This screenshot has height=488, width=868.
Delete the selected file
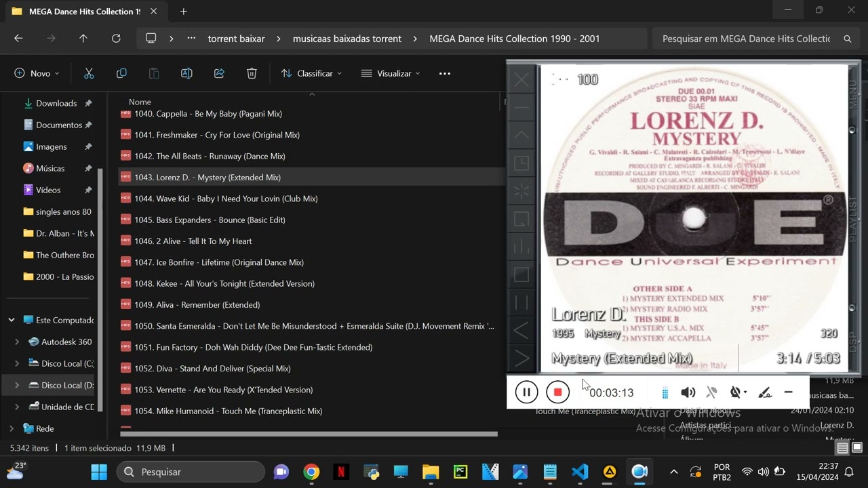click(x=252, y=73)
